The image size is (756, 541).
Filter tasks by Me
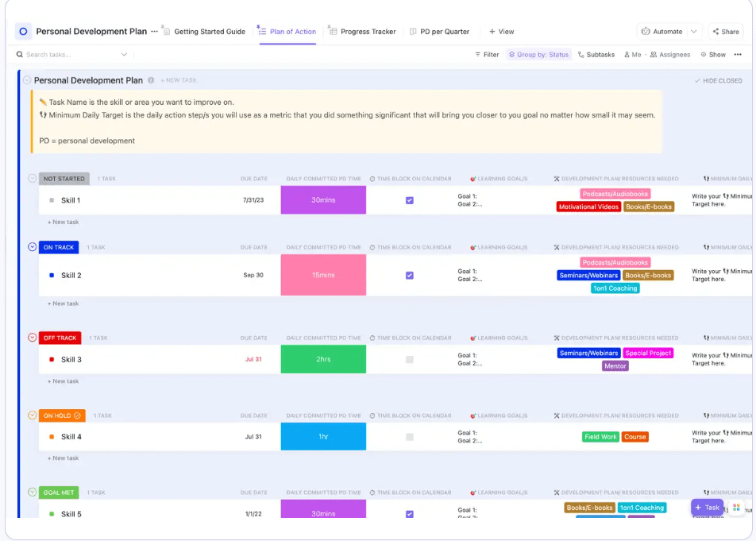coord(633,55)
